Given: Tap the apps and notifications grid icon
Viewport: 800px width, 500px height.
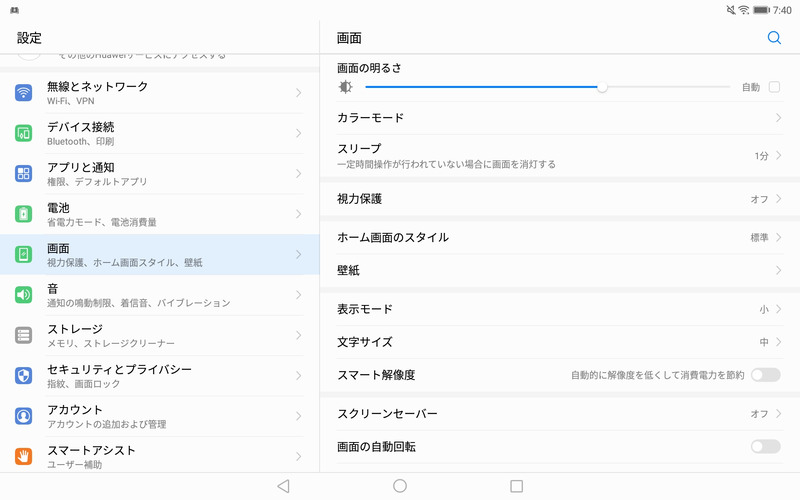Looking at the screenshot, I should click(x=23, y=173).
